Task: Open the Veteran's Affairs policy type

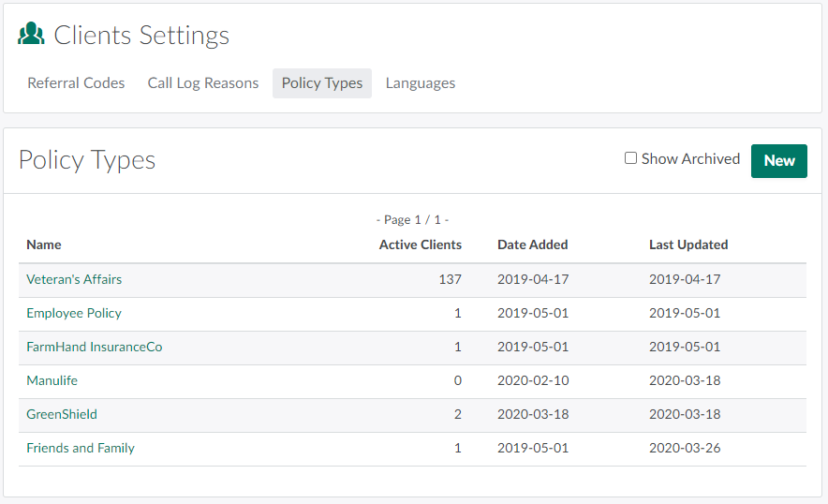Action: pyautogui.click(x=74, y=279)
